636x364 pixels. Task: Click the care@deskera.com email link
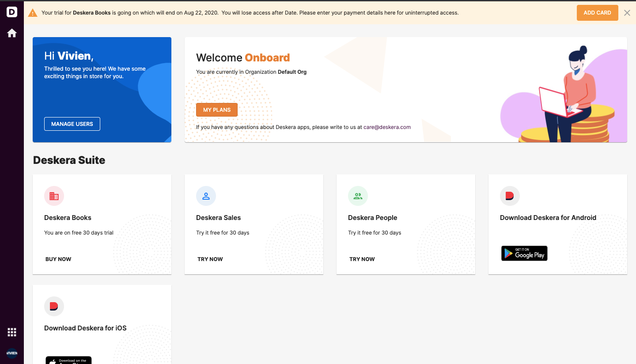(x=387, y=127)
